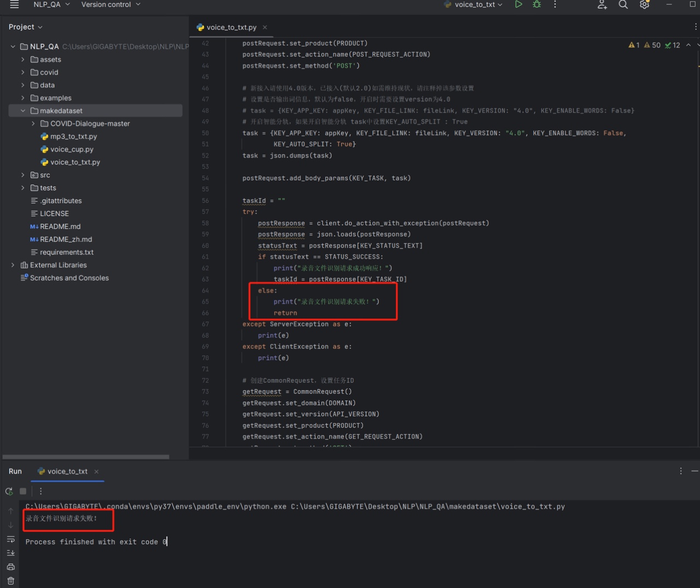
Task: Expand the tests folder
Action: (x=23, y=188)
